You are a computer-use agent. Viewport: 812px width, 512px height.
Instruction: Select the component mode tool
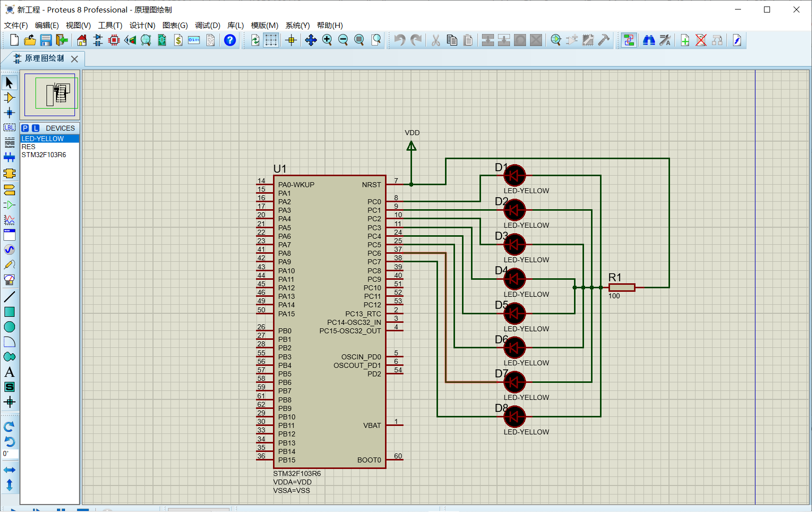[9, 98]
